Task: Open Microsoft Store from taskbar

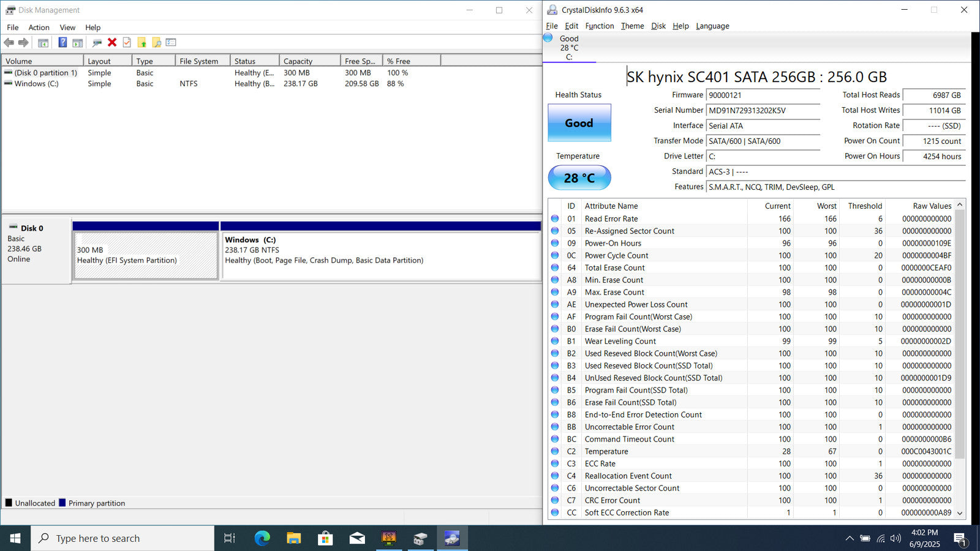Action: (x=325, y=538)
